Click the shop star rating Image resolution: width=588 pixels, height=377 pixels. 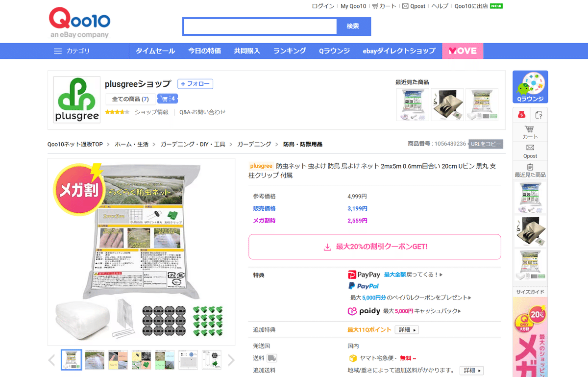[x=117, y=112]
